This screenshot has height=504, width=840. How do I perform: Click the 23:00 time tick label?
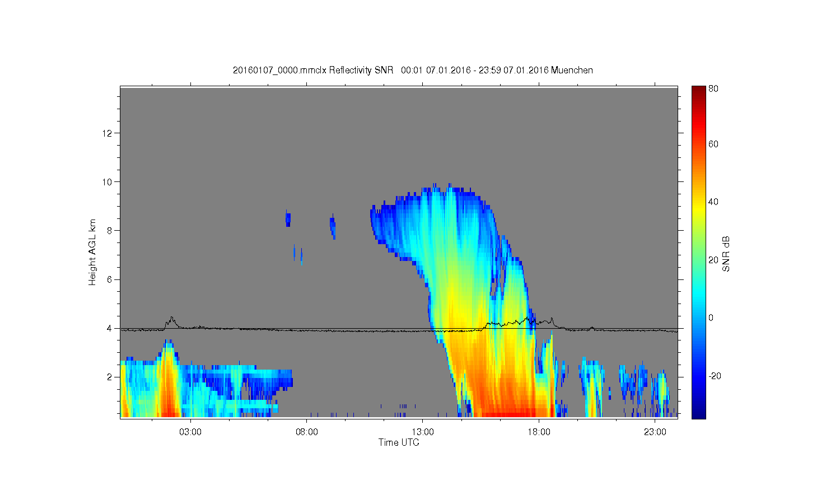[655, 432]
